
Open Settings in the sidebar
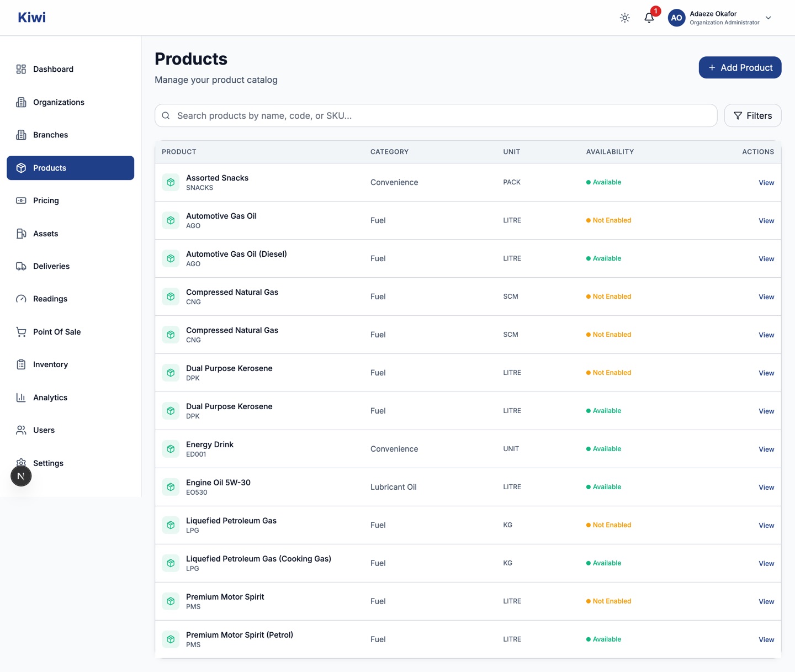(70, 463)
